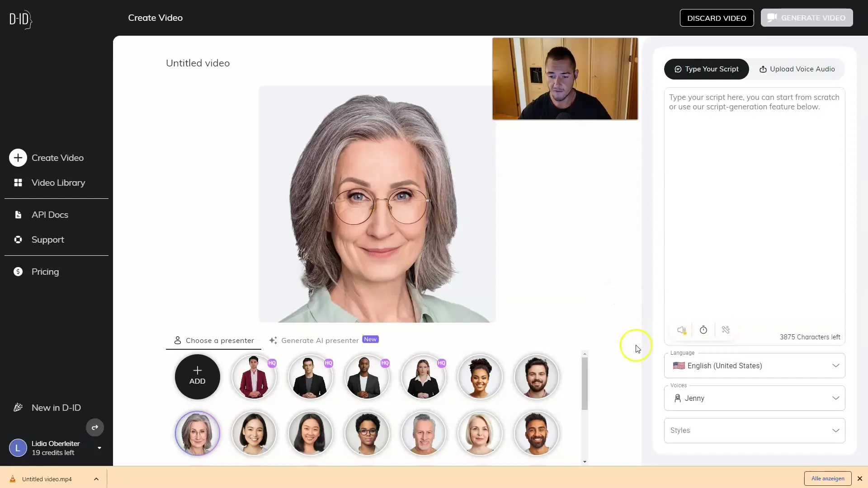Edit the Untitled video title

tap(198, 63)
